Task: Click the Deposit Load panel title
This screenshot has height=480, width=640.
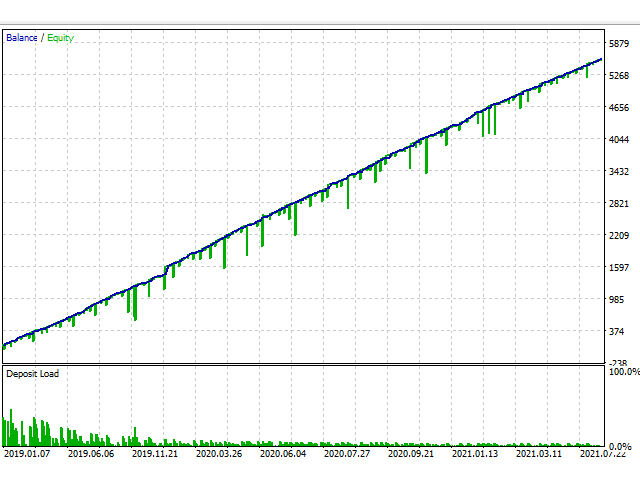Action: pos(33,373)
